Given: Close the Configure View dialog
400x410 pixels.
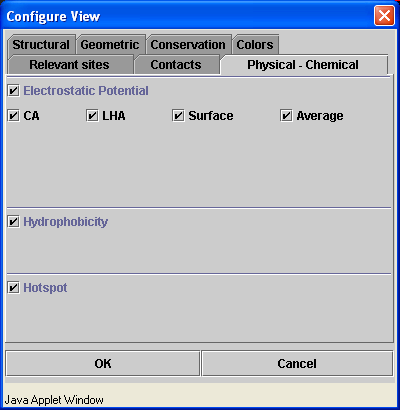Looking at the screenshot, I should coord(384,16).
